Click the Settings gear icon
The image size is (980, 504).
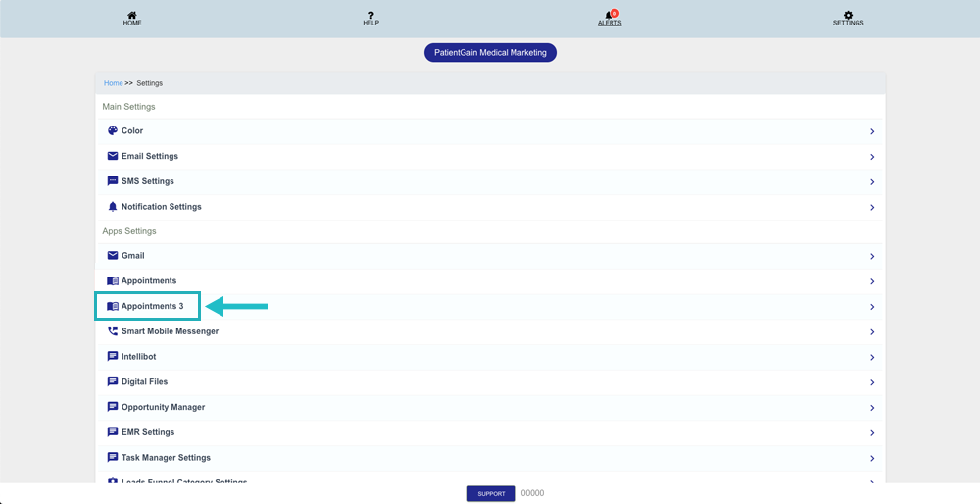point(848,15)
